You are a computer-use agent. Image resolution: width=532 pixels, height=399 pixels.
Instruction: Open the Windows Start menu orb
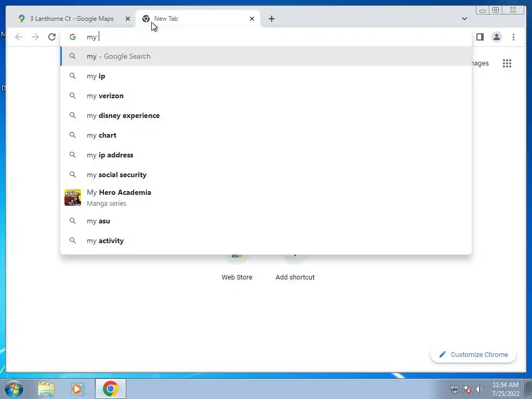point(14,389)
